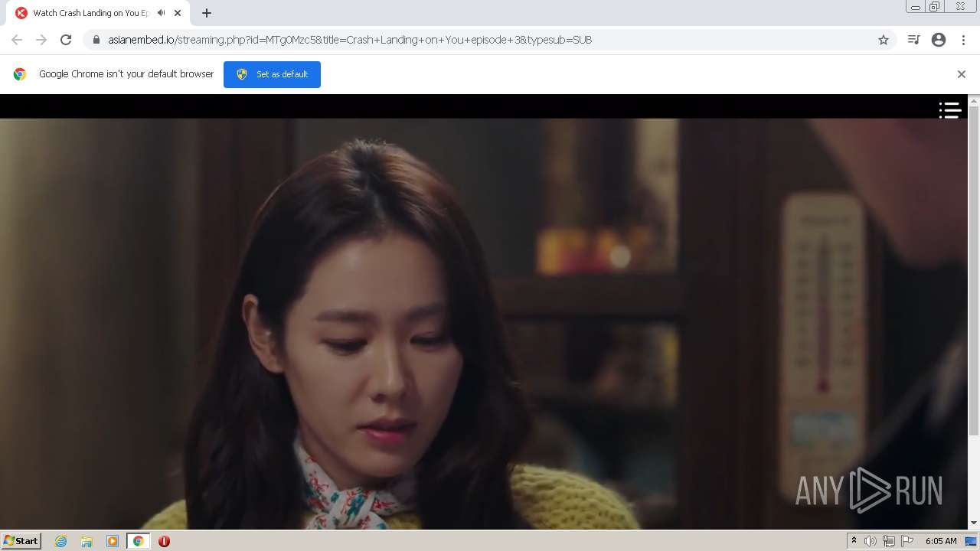
Task: Open the Chrome profile avatar menu
Action: pos(939,40)
